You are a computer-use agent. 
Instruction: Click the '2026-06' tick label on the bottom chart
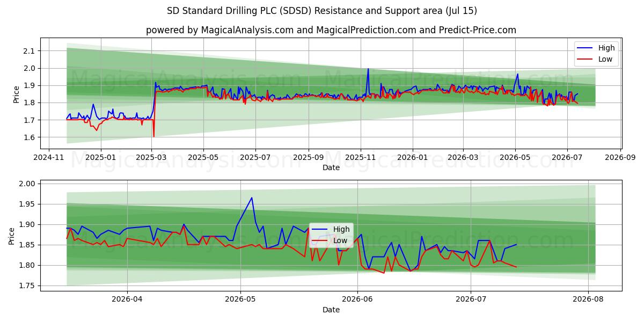coord(357,299)
